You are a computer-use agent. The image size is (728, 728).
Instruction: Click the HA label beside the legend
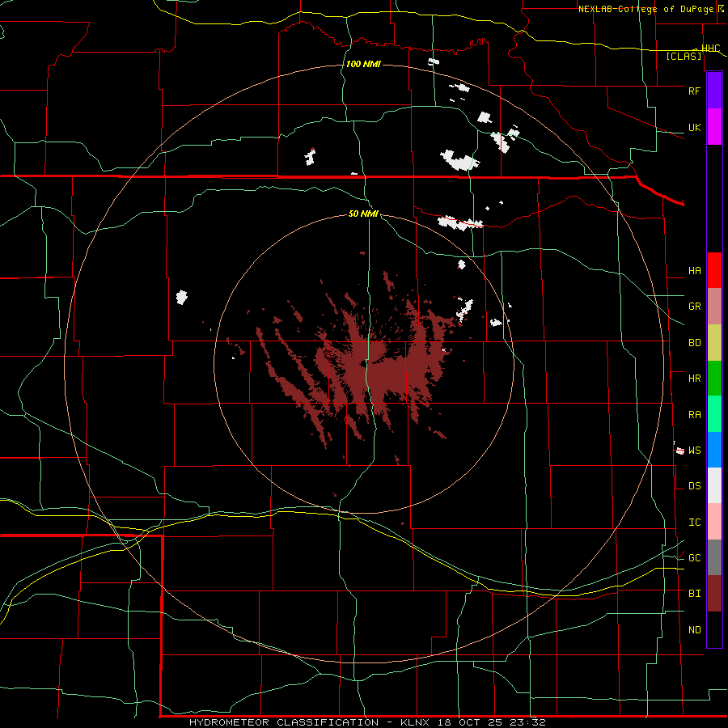pos(694,270)
